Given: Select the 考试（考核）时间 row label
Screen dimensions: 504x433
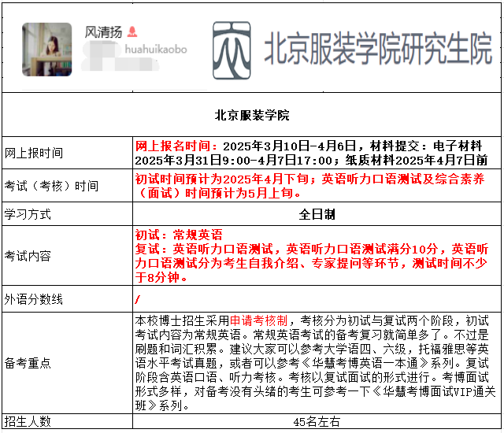Looking at the screenshot, I should [51, 186].
